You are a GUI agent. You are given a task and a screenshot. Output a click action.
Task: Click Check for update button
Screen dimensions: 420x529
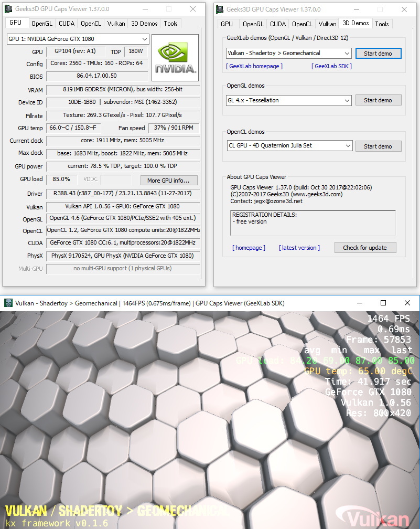pyautogui.click(x=365, y=248)
